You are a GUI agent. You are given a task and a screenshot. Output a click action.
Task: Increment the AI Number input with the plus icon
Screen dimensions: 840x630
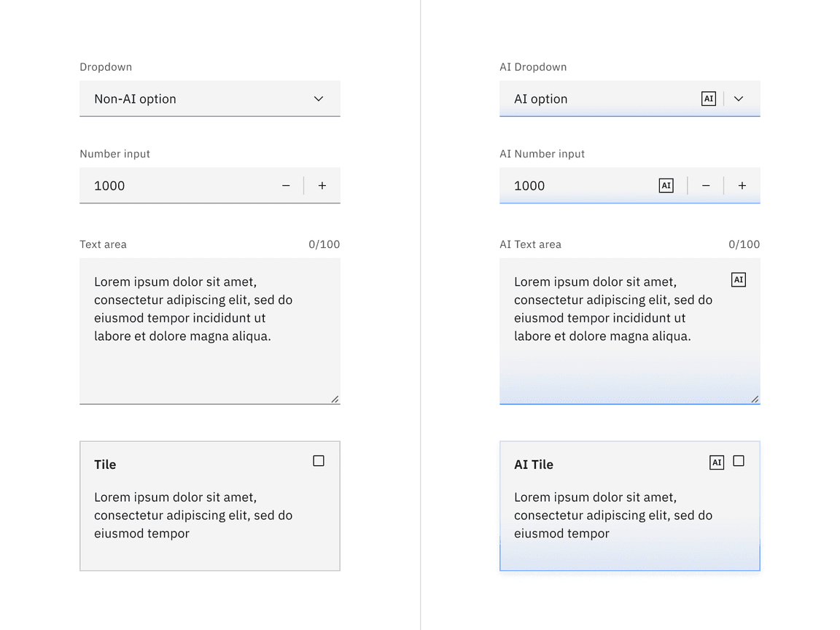[x=742, y=185]
